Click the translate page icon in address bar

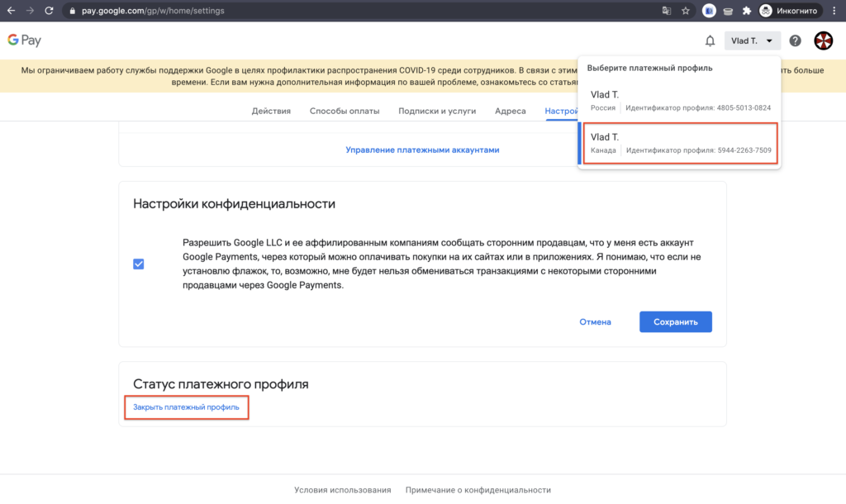coord(667,11)
